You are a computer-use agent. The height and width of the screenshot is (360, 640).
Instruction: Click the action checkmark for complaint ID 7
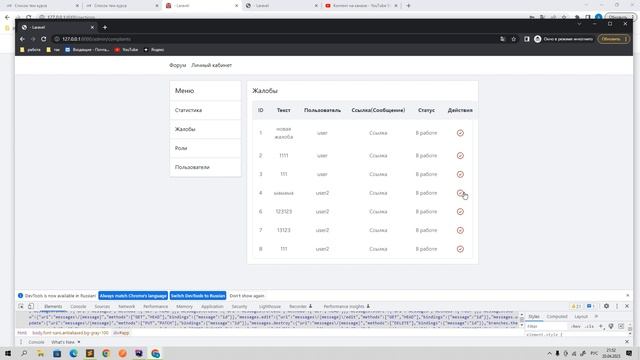click(x=460, y=230)
